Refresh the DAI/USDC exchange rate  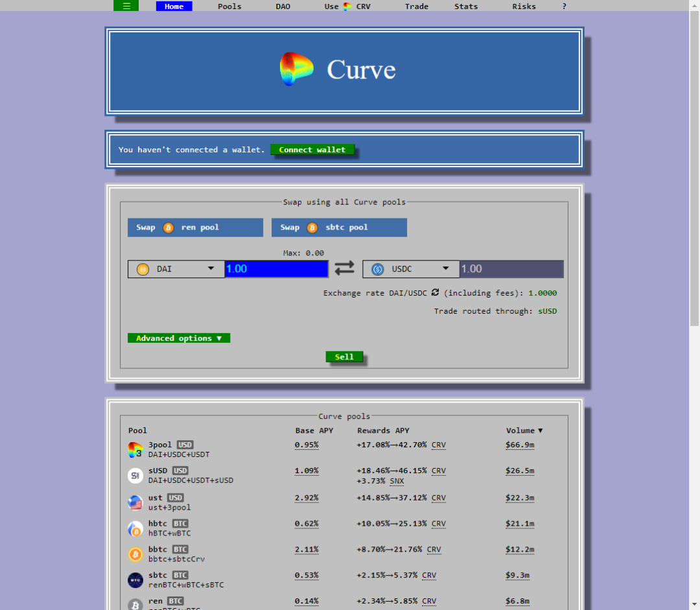[x=436, y=292]
